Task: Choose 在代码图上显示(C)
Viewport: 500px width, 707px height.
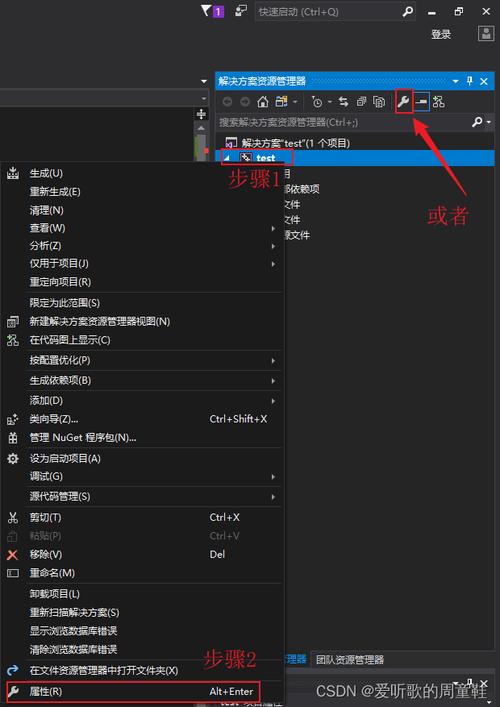Action: [142, 340]
